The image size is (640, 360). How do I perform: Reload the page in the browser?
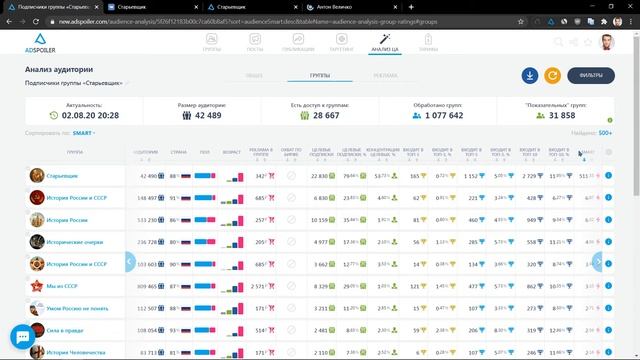pos(36,22)
